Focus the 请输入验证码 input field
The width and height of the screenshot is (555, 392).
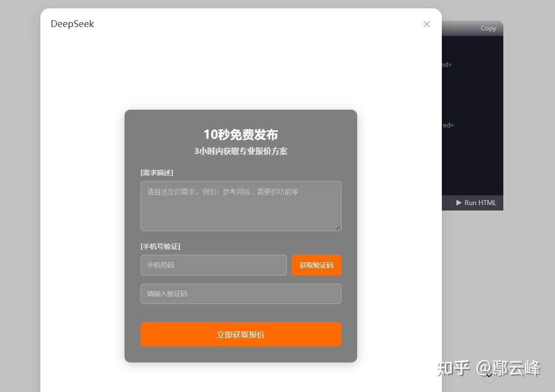pos(241,294)
